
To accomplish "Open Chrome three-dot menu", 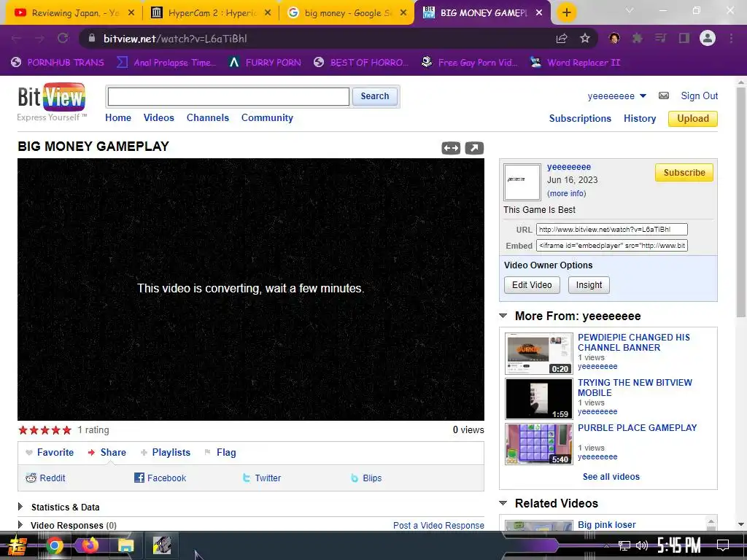I will 731,38.
